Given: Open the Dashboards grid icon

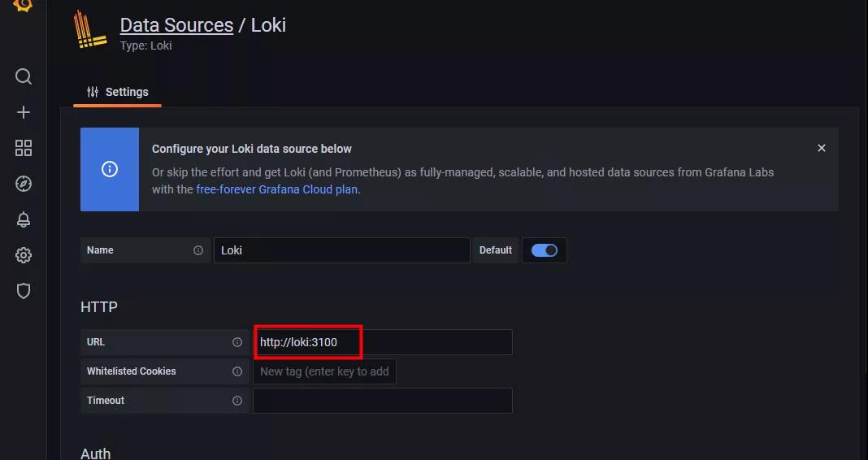Looking at the screenshot, I should coord(24,148).
